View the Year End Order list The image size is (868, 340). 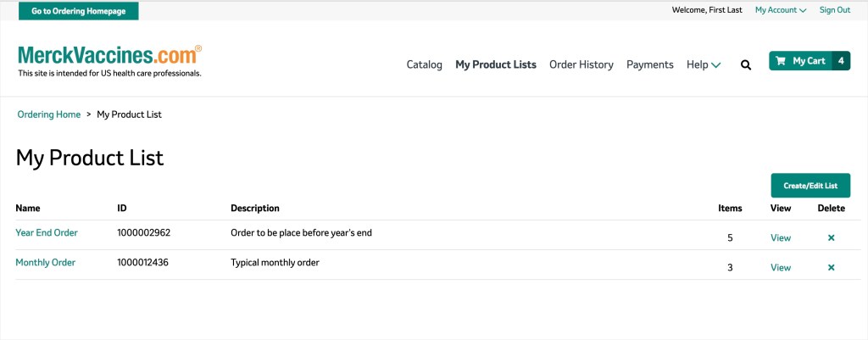tap(781, 237)
